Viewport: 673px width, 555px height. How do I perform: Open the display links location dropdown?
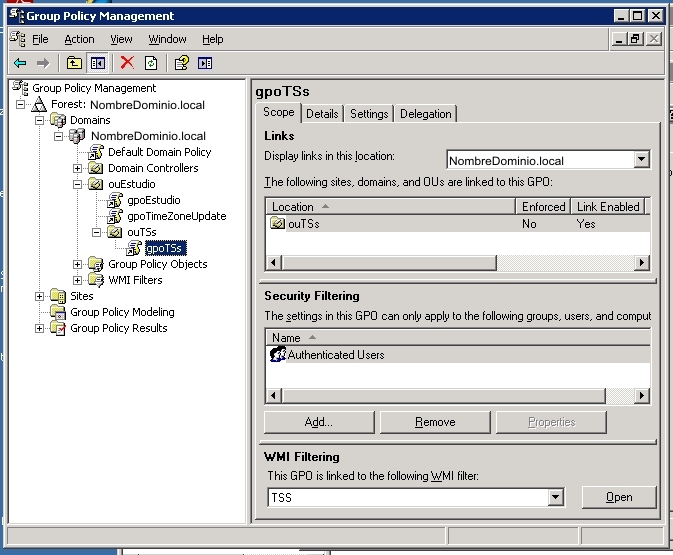coord(641,160)
